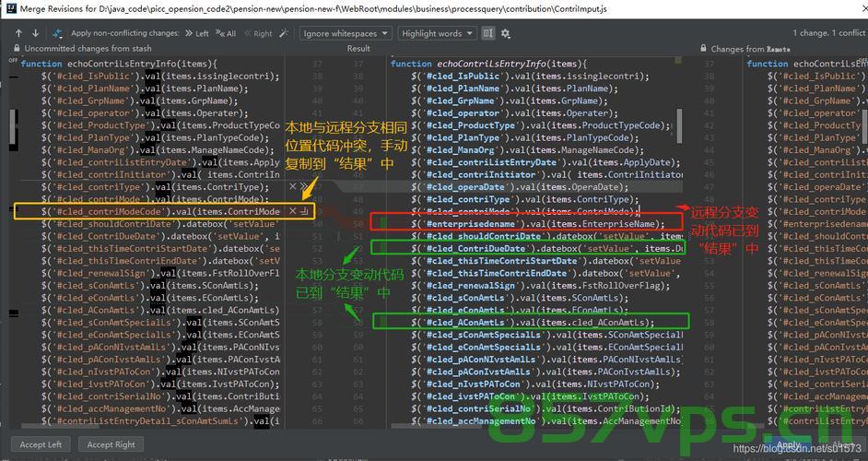Ignore the change at the cled_contriType line
This screenshot has width=868, height=461.
tap(292, 187)
